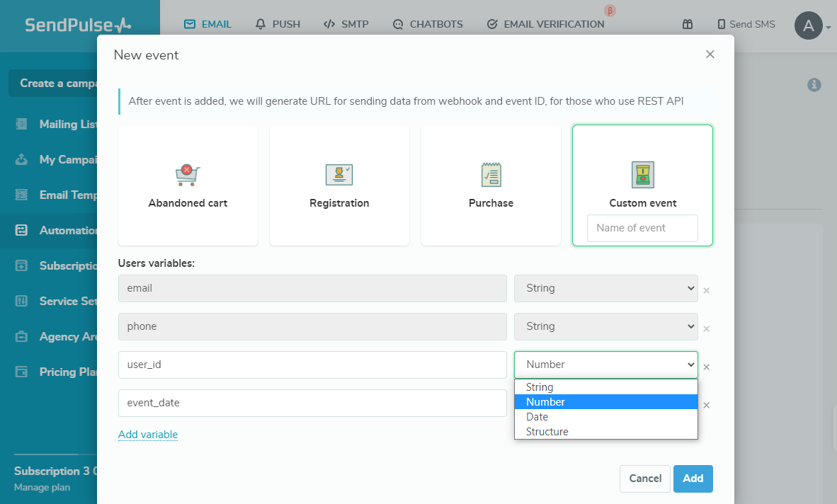
Task: Select the Registration event type
Action: pyautogui.click(x=338, y=185)
